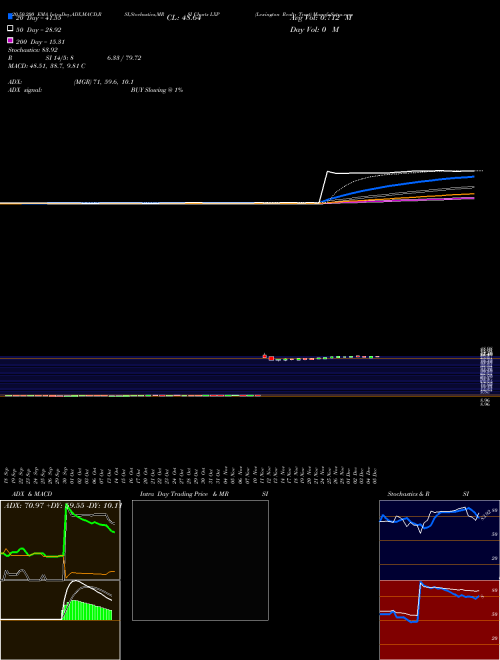The width and height of the screenshot is (500, 660).
Task: Open the red RSI chart panel
Action: tap(439, 620)
